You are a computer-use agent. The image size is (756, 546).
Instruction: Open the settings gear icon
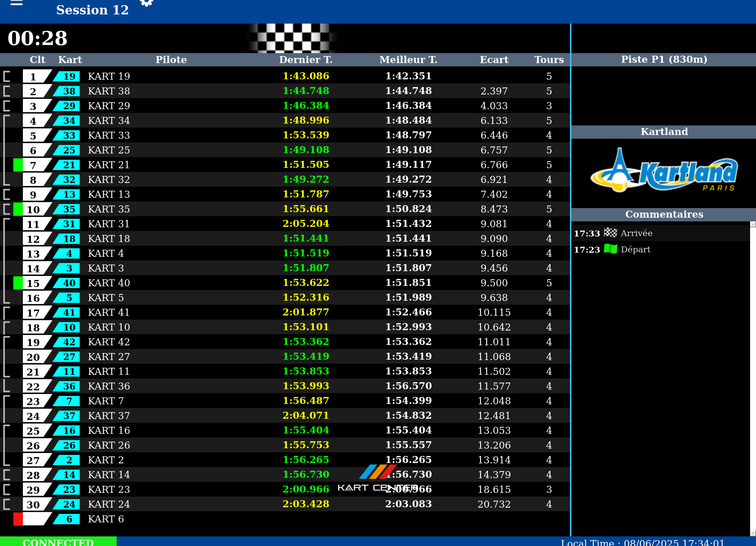[147, 3]
